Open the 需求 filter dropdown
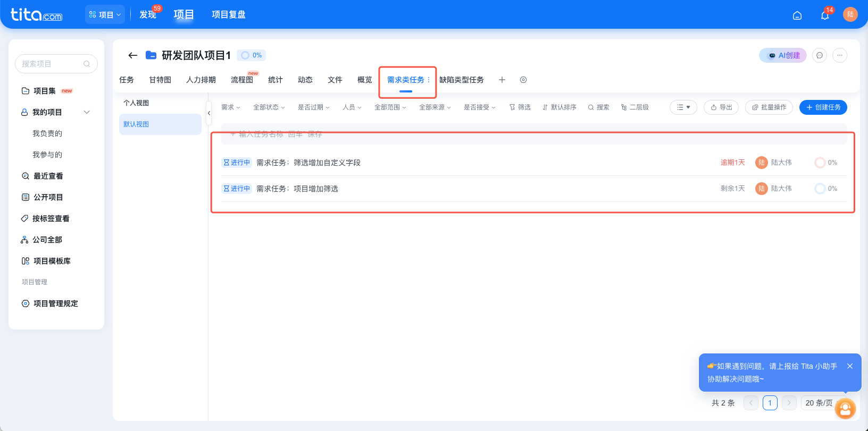868x431 pixels. 231,107
